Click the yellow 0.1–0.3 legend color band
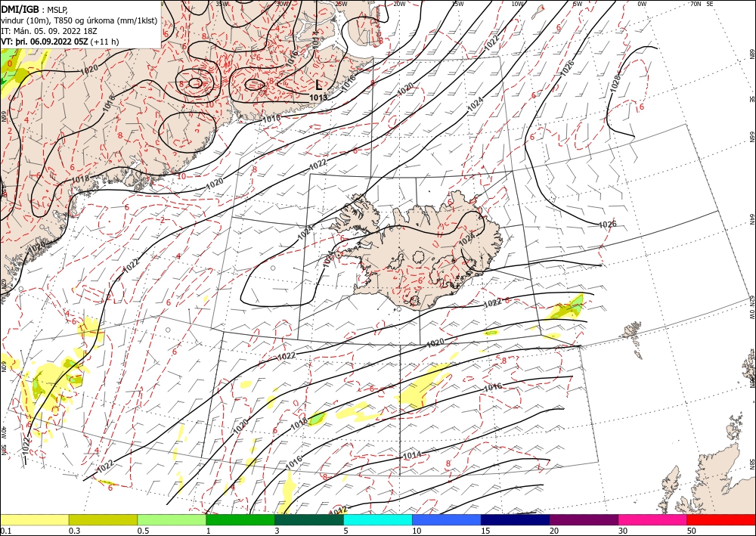The image size is (756, 536). 34,519
